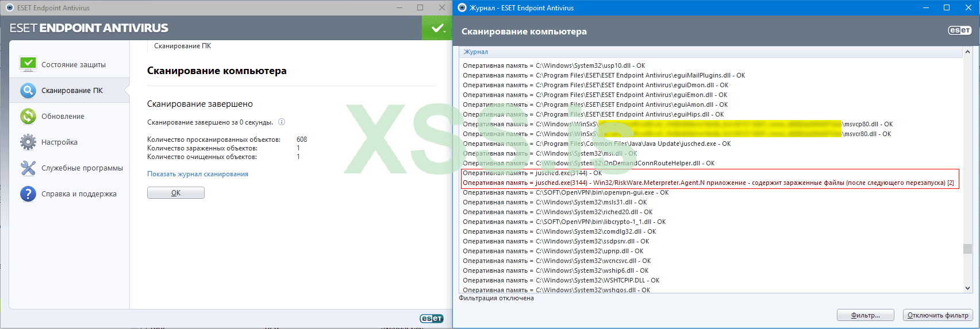The width and height of the screenshot is (980, 329).
Task: Collapse the Журнал column header arrow
Action: tap(967, 52)
